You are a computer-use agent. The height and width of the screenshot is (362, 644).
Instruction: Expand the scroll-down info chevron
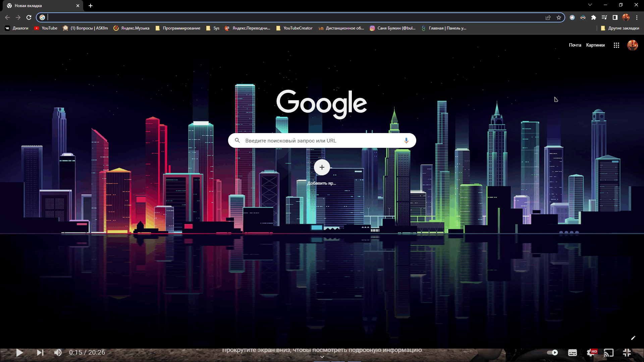coord(322,357)
